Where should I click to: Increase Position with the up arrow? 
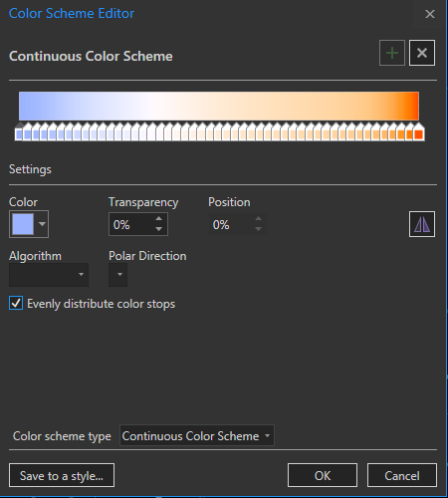click(258, 219)
